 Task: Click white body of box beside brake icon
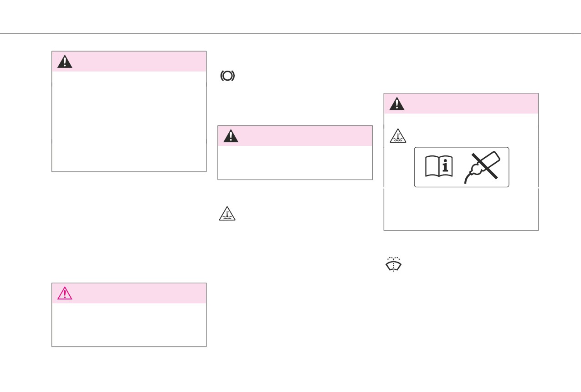pyautogui.click(x=129, y=121)
